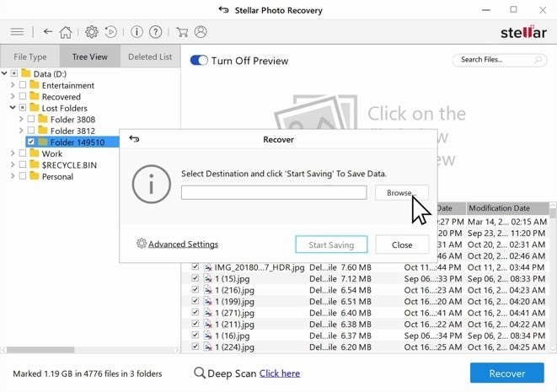This screenshot has height=392, width=557.
Task: Open the help question mark icon
Action: point(156,32)
